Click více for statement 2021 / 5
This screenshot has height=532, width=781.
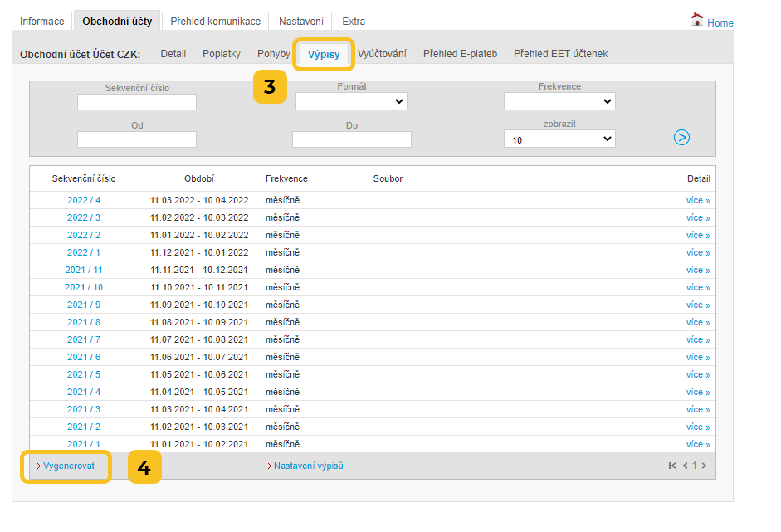(x=698, y=374)
